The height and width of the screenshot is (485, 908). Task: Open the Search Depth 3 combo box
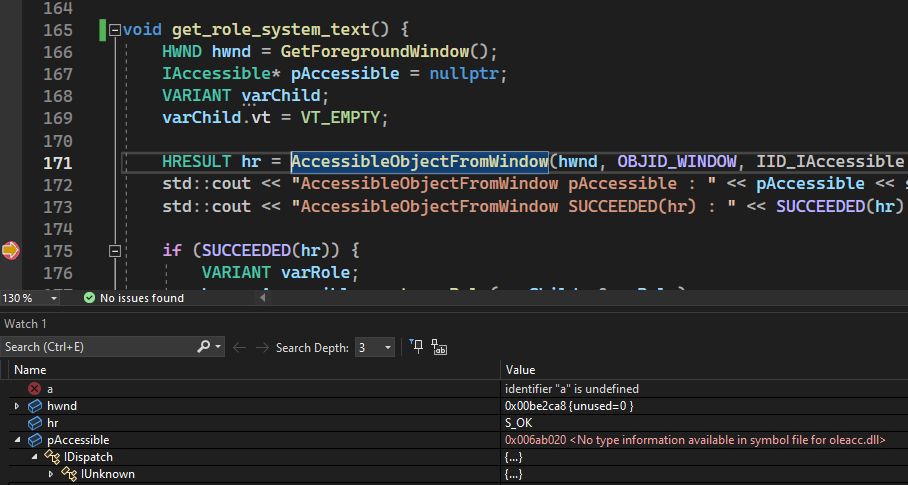(375, 347)
